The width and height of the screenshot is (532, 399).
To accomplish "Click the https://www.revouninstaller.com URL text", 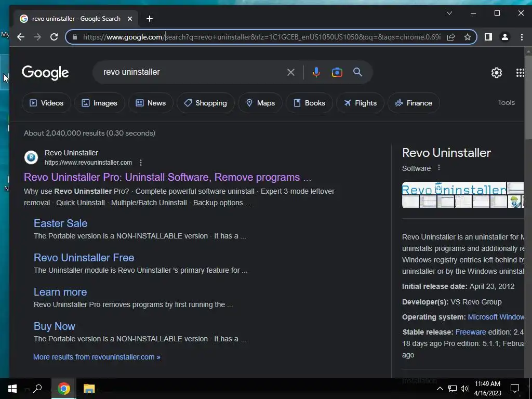I will point(88,163).
